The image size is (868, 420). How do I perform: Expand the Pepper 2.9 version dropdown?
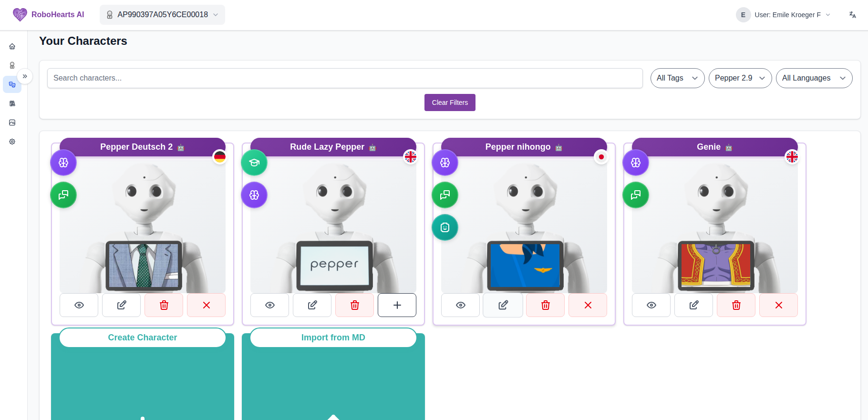point(740,78)
